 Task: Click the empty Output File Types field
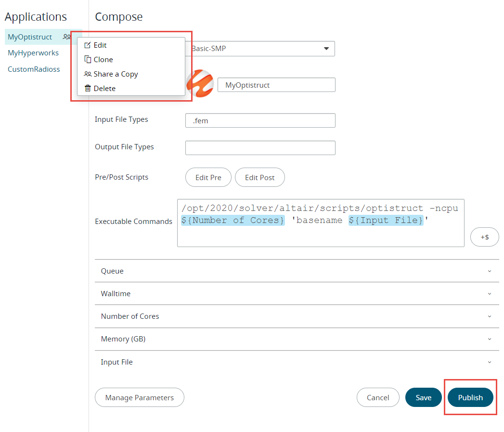coord(260,148)
